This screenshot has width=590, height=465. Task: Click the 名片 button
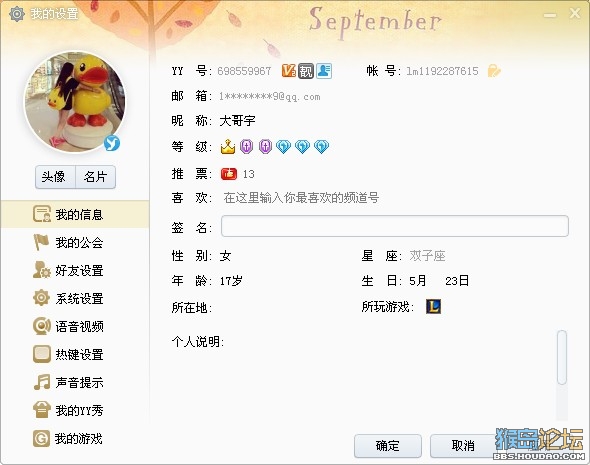coord(96,177)
